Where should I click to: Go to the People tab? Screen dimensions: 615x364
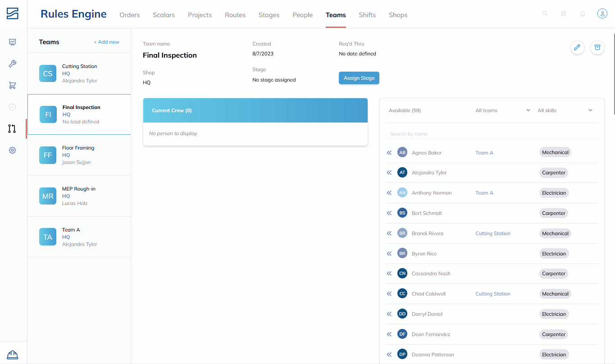pyautogui.click(x=303, y=15)
